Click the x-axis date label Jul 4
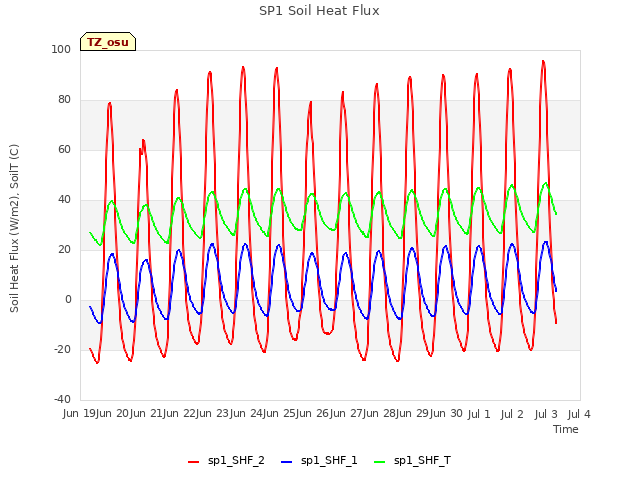The width and height of the screenshot is (640, 480). coord(579,414)
